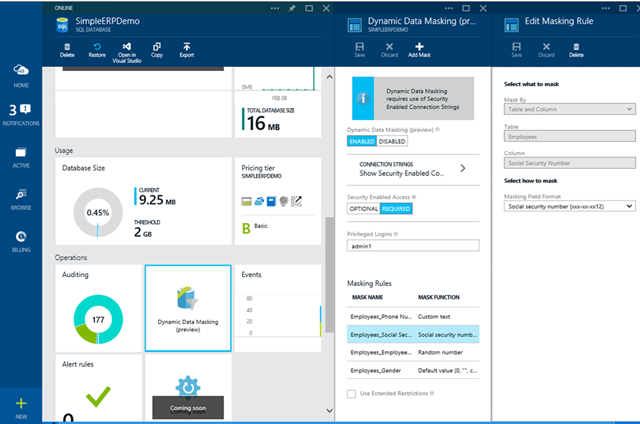Click the SQL database icon
Image resolution: width=640 pixels, height=424 pixels.
62,25
